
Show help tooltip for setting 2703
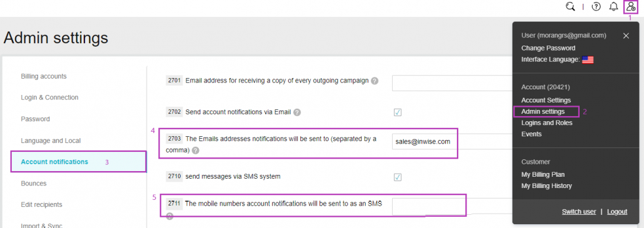tap(196, 151)
